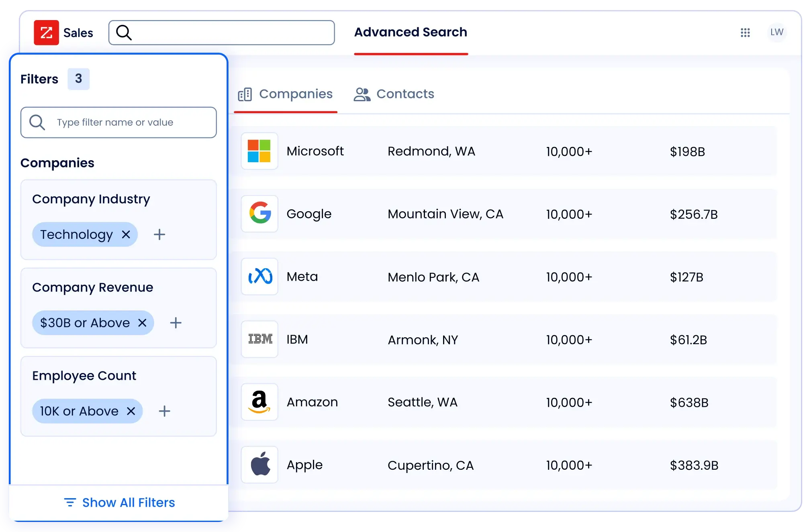Click the Google company logo

click(x=259, y=214)
